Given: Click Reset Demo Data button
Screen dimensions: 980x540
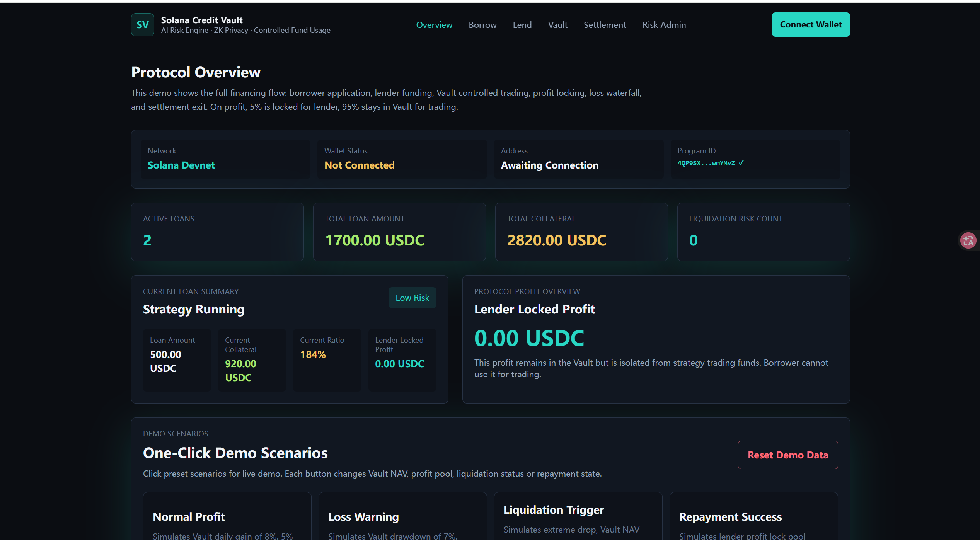Looking at the screenshot, I should [x=788, y=455].
